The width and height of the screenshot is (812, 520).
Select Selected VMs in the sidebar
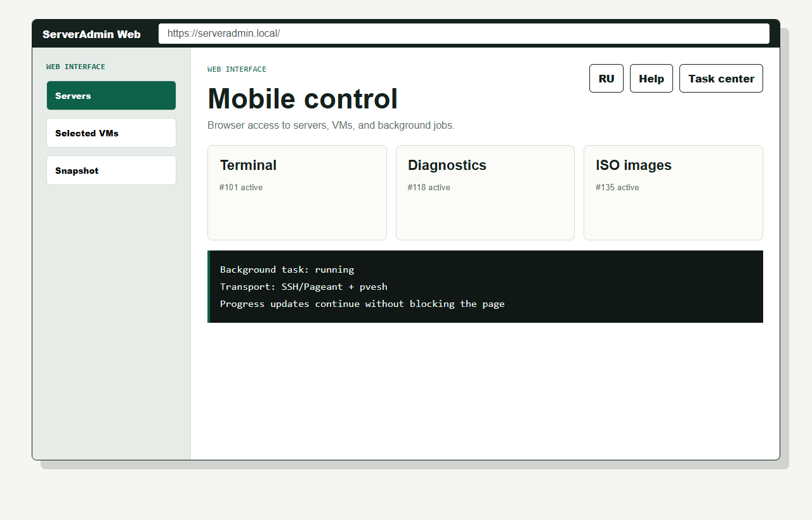point(111,133)
